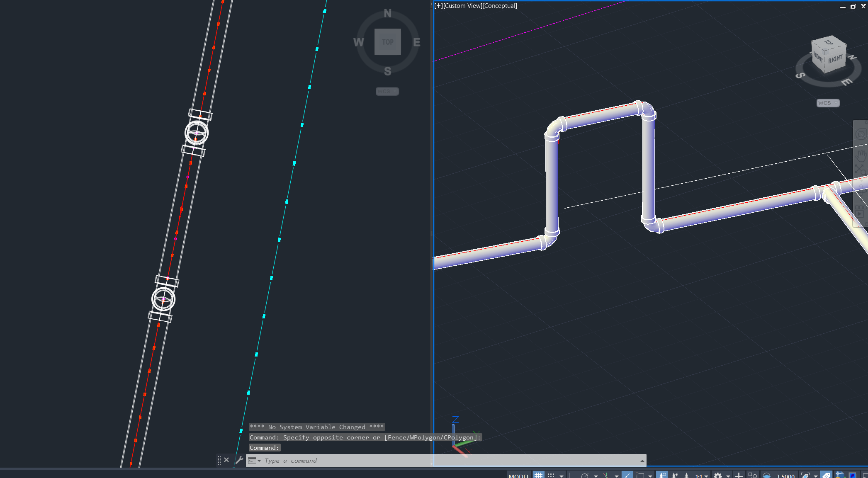Open the Conceptual visual style menu
This screenshot has height=478, width=868.
pos(500,6)
